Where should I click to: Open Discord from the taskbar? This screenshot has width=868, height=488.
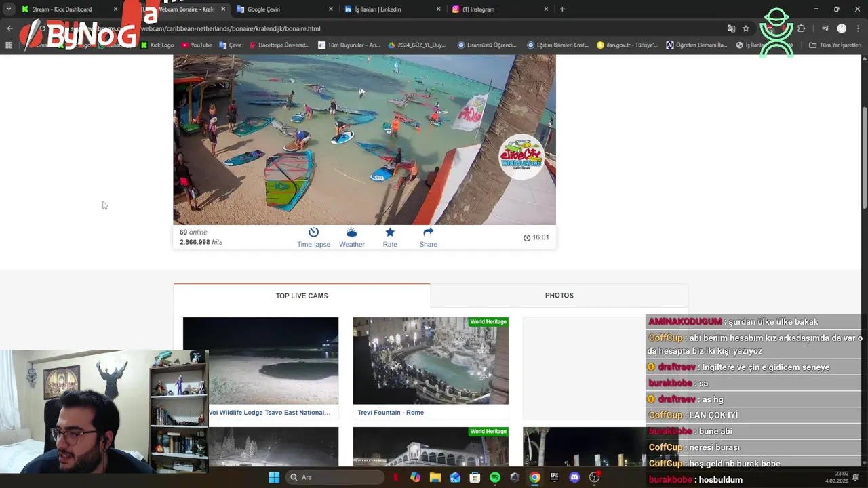pos(574,477)
